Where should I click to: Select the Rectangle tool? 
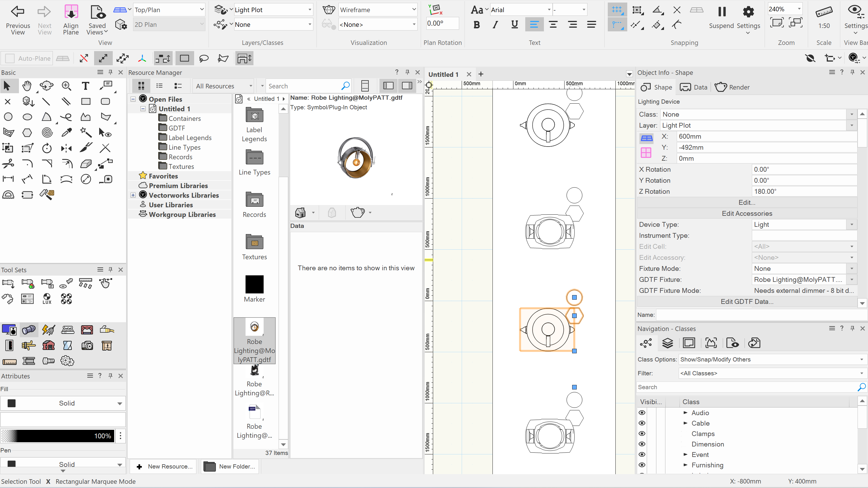(86, 101)
